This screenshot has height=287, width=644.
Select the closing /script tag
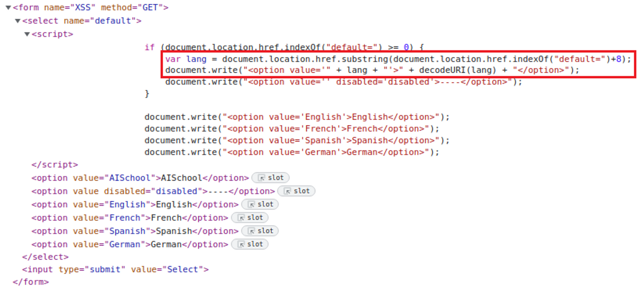coord(55,164)
